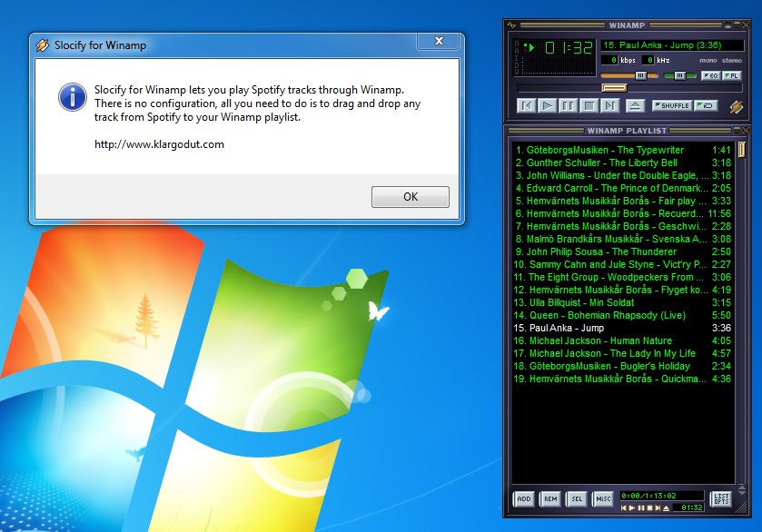The image size is (762, 532).
Task: Click the time display showing 01:32
Action: (569, 47)
